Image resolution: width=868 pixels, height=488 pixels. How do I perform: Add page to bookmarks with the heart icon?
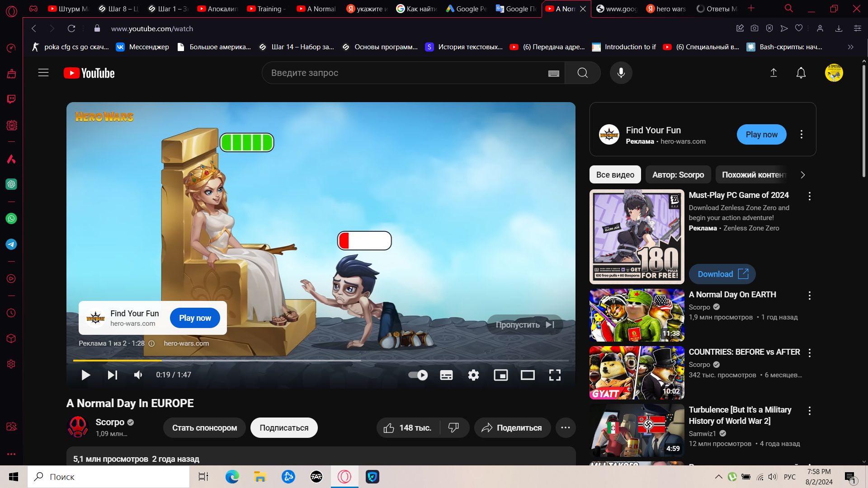tap(799, 28)
